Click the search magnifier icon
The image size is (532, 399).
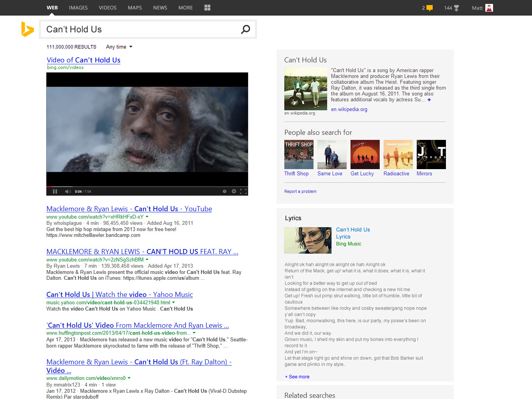pos(246,29)
